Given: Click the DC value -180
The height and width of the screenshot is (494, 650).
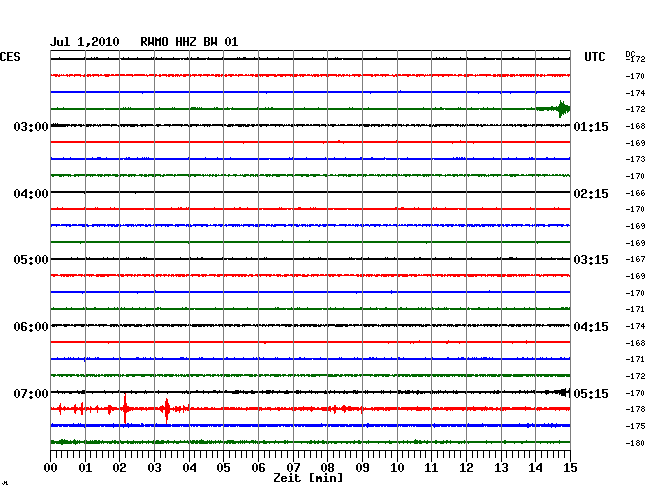Looking at the screenshot, I should pyautogui.click(x=635, y=443).
